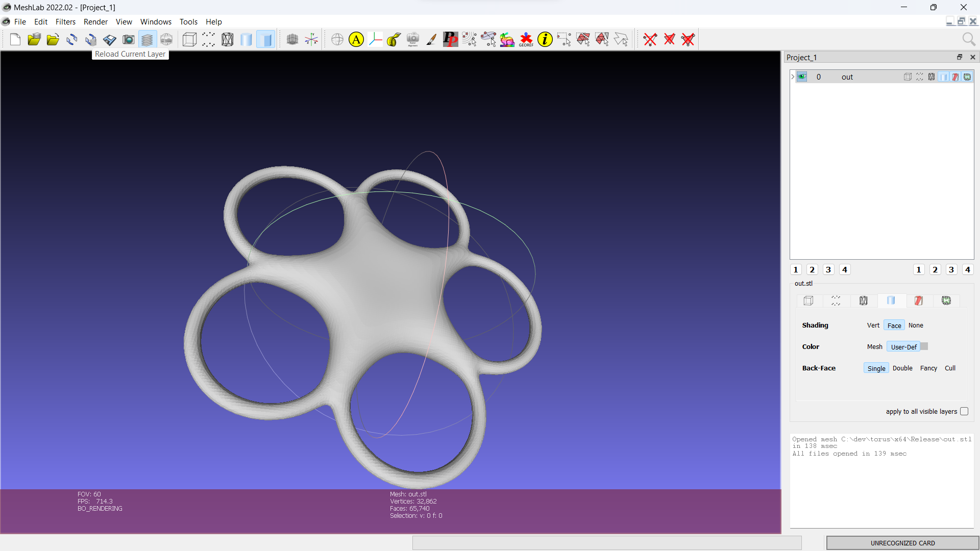The width and height of the screenshot is (980, 551).
Task: Delete selected faces with the middle red X
Action: [669, 39]
